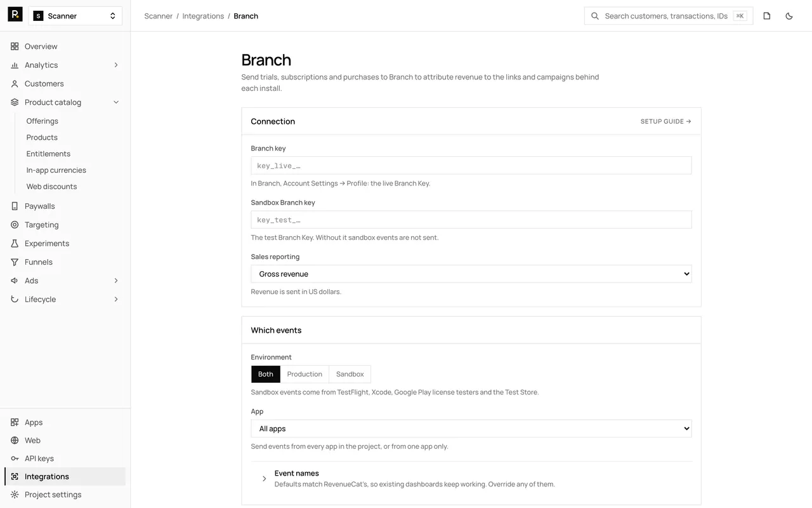Image resolution: width=812 pixels, height=508 pixels.
Task: Open the Sales reporting dropdown
Action: [x=471, y=274]
